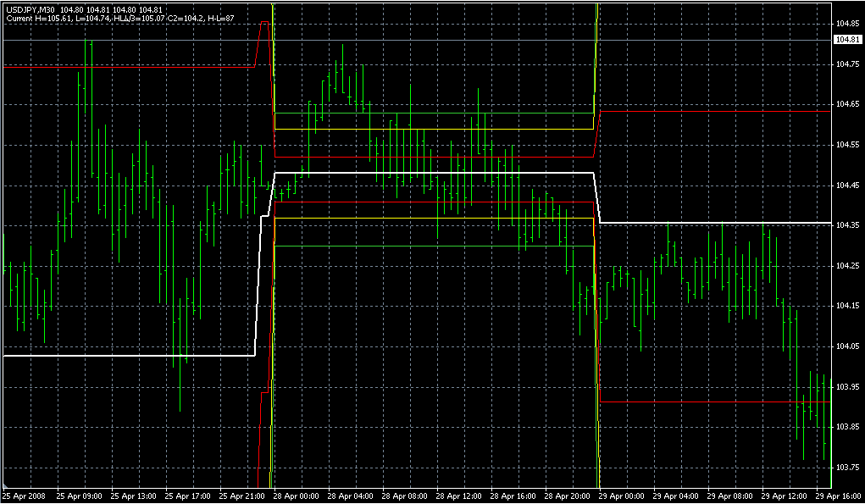The width and height of the screenshot is (865, 504).
Task: Click the 104.05 price scale label
Action: (x=847, y=346)
